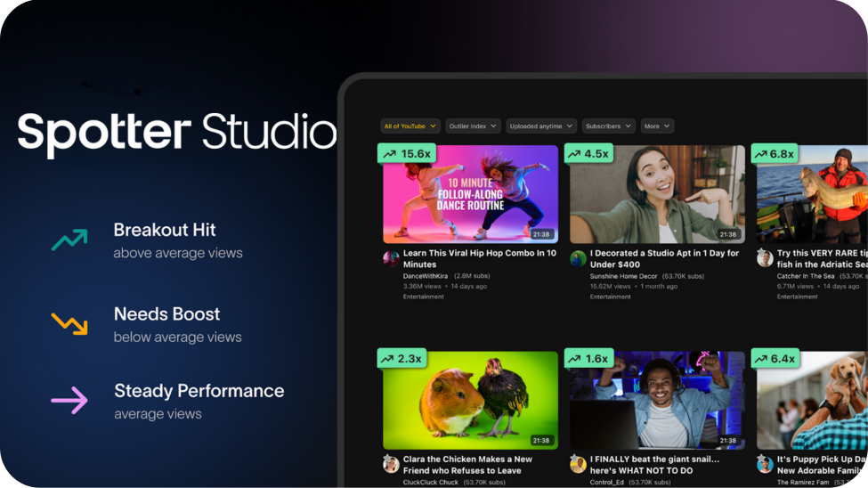Open the More filters dropdown
Screen dimensions: 868x488
(657, 126)
